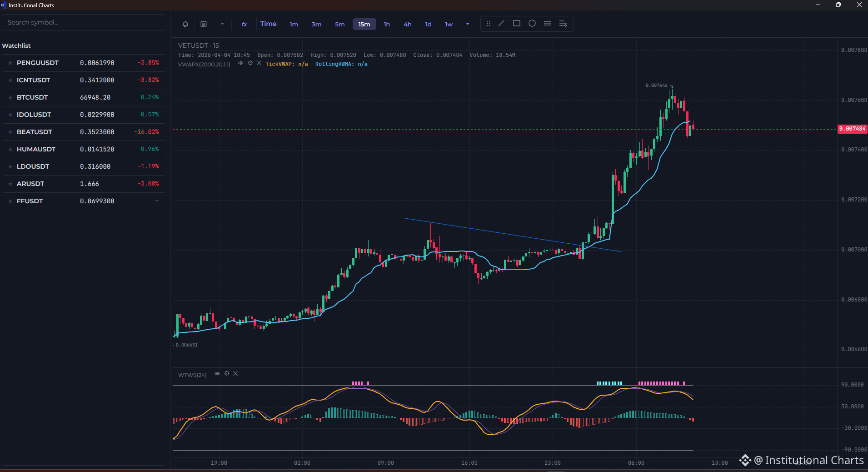This screenshot has width=868, height=472.
Task: Toggle WTWS indicator visibility eye
Action: tap(217, 374)
